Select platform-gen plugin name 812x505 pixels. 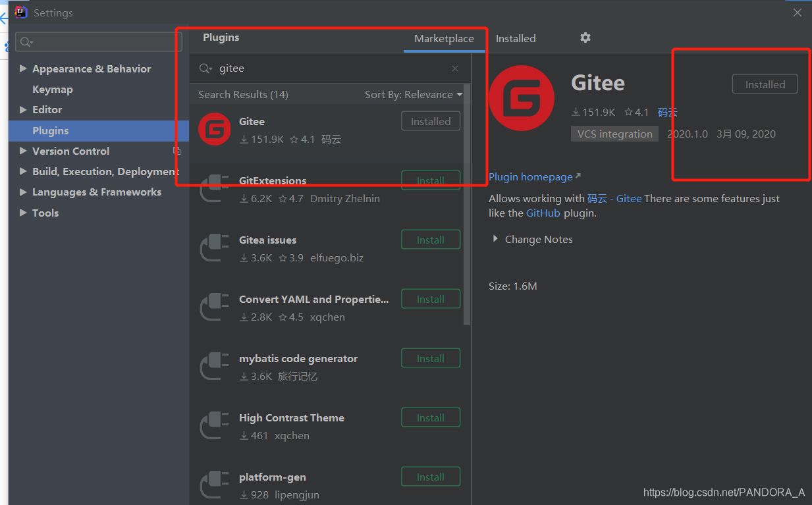[x=273, y=477]
